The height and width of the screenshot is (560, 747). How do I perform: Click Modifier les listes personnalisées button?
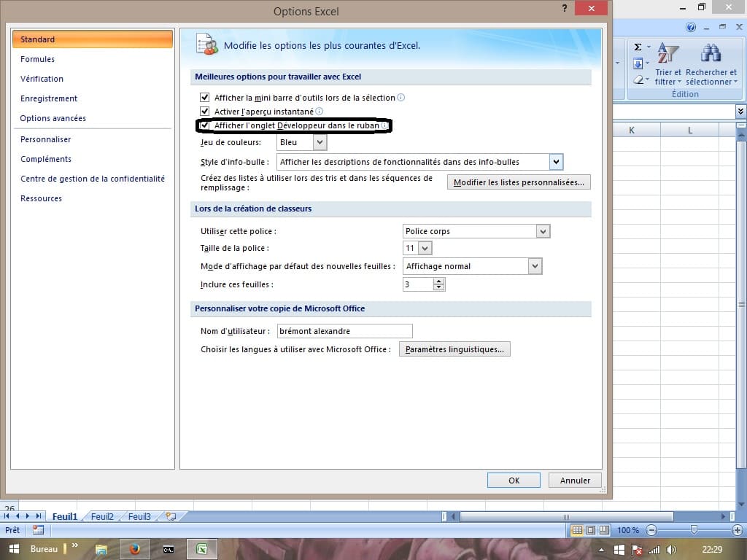coord(518,182)
